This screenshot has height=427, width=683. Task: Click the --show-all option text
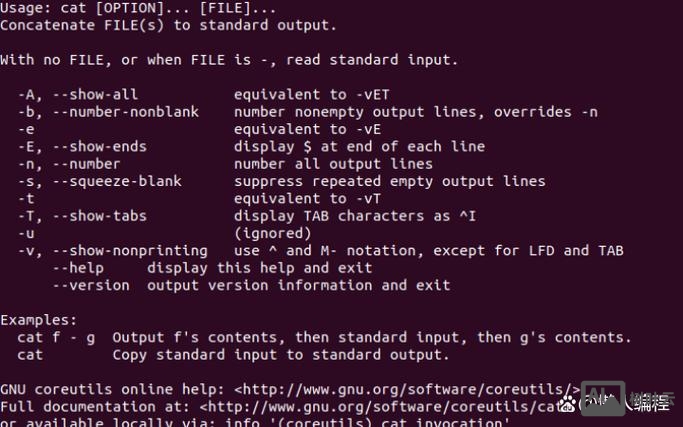[x=95, y=95]
